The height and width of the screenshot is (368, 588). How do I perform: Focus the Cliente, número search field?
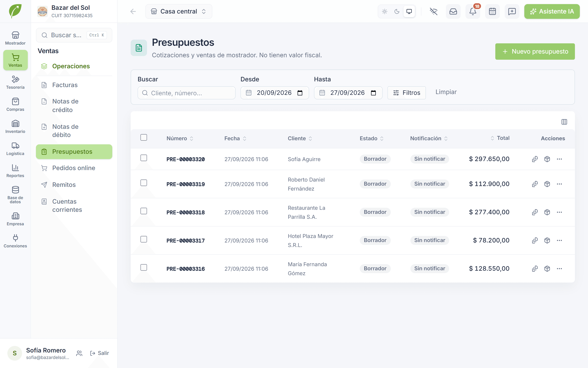click(186, 93)
